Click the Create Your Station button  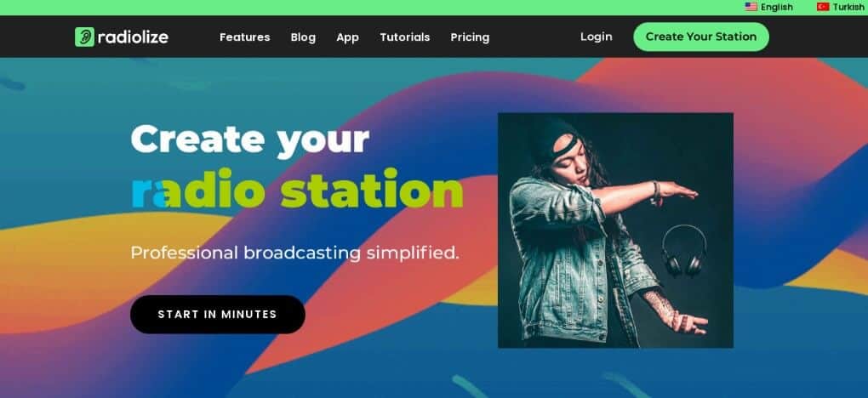coord(701,37)
